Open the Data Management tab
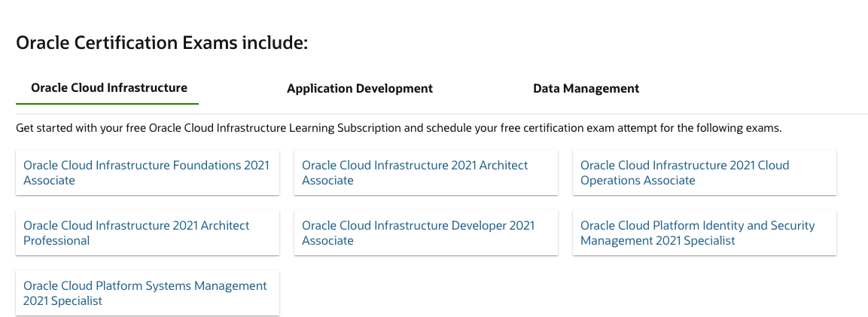 (x=586, y=88)
